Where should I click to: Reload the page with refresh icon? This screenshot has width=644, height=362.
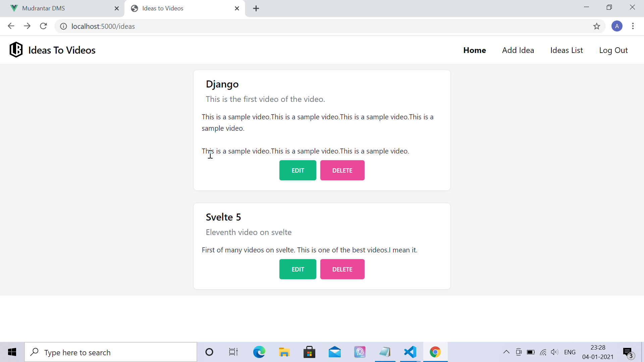[43, 26]
